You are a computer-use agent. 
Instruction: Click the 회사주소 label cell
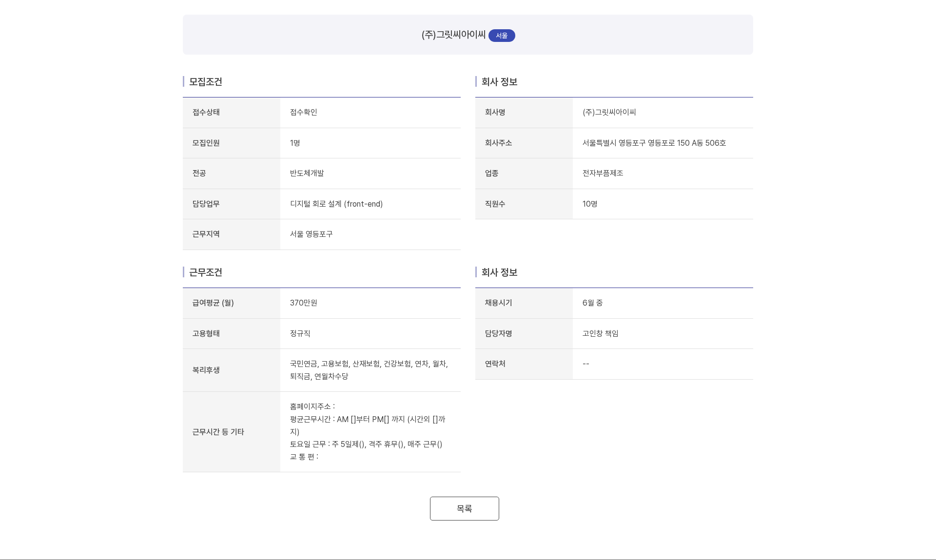[x=524, y=143]
